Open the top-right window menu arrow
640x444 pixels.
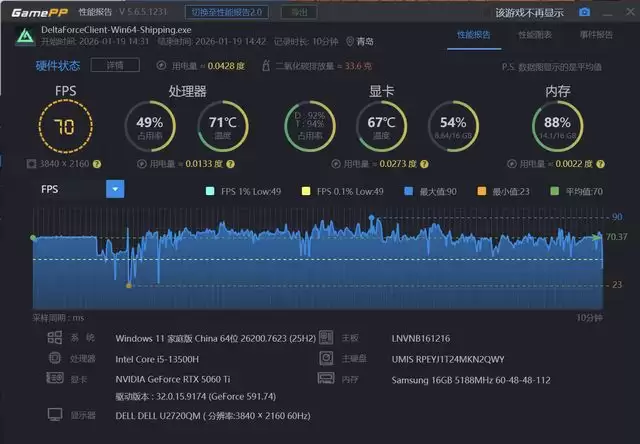pos(607,12)
